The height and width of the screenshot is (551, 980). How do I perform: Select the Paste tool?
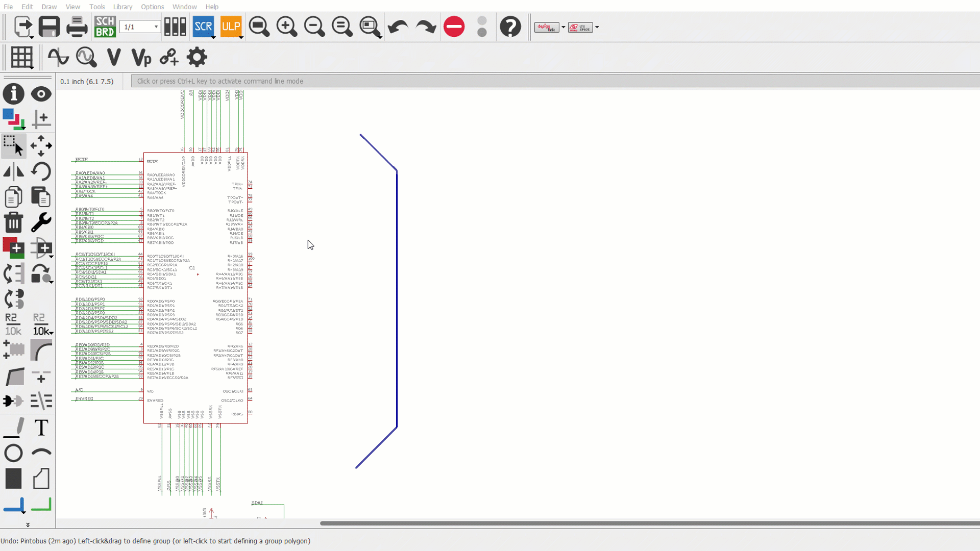(x=41, y=196)
